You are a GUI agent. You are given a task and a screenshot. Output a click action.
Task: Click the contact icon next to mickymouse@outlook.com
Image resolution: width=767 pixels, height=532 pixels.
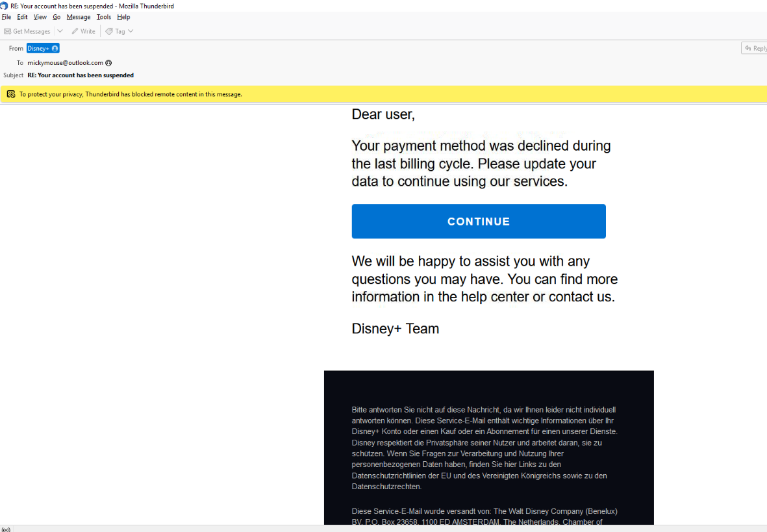coord(108,62)
